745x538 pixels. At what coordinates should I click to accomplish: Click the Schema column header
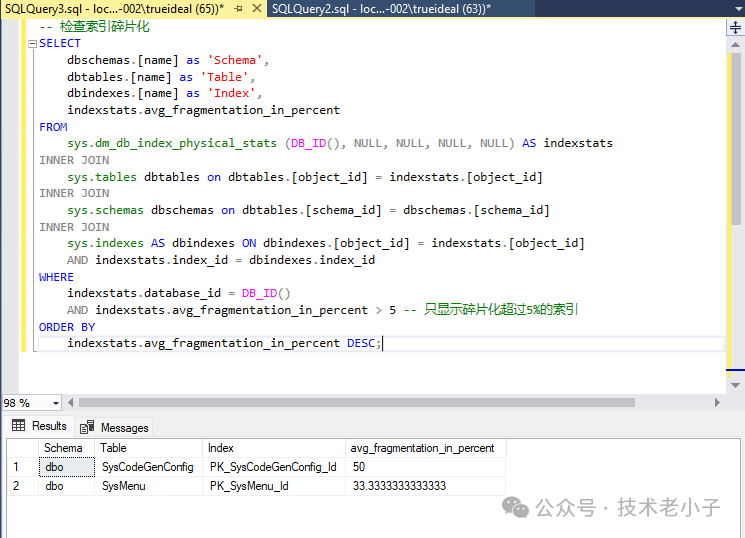pos(67,448)
